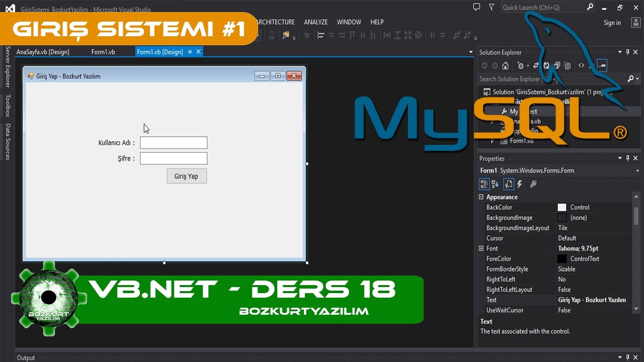The height and width of the screenshot is (362, 644).
Task: Click Property Pages wrench icon
Action: pos(533,184)
